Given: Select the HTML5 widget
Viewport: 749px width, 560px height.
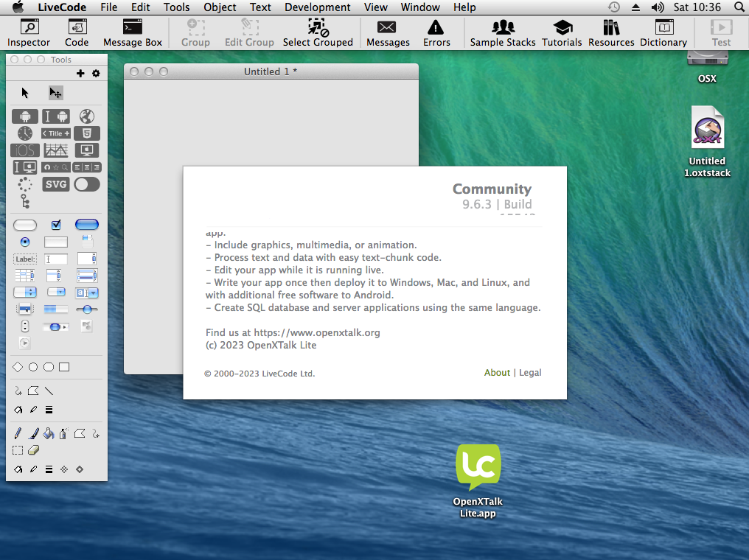Looking at the screenshot, I should click(86, 133).
